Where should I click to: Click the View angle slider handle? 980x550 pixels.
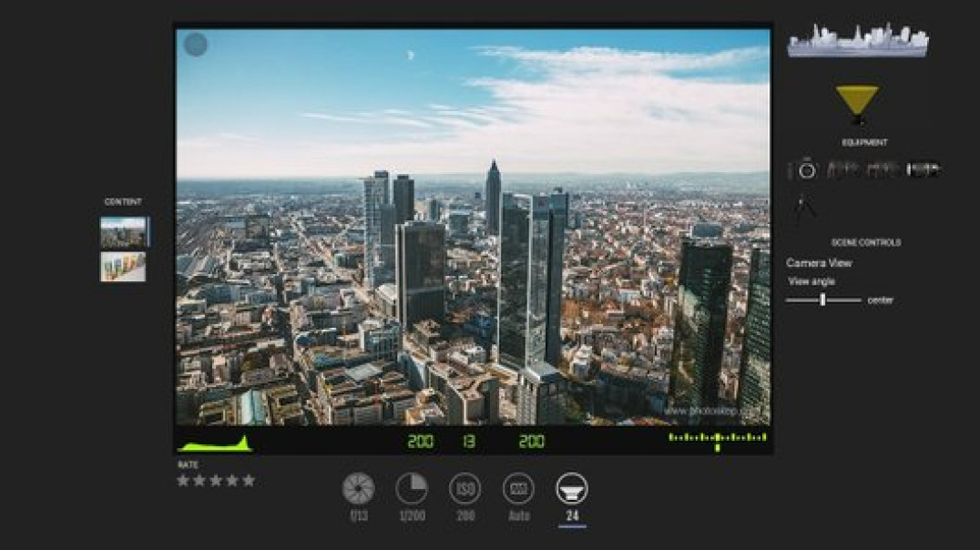(x=822, y=300)
